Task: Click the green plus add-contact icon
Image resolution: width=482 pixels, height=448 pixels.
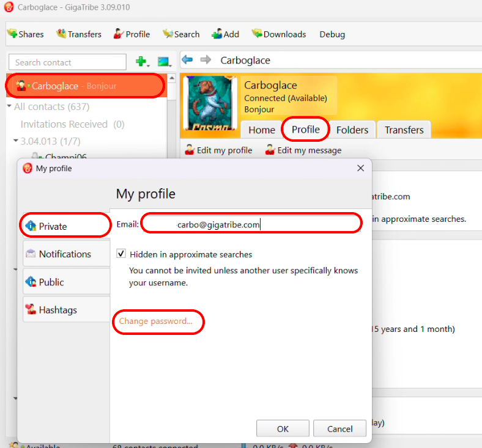Action: [x=141, y=62]
